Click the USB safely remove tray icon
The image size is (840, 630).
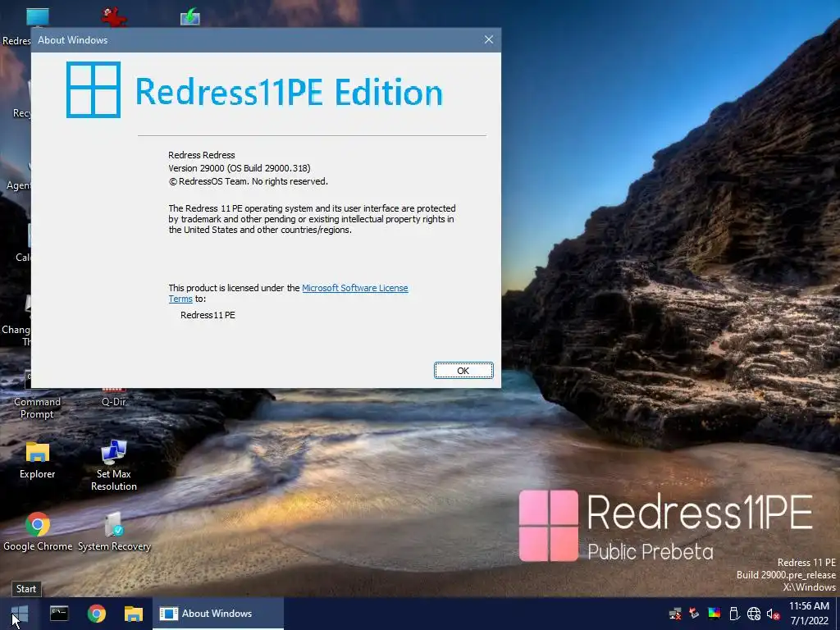tap(734, 614)
